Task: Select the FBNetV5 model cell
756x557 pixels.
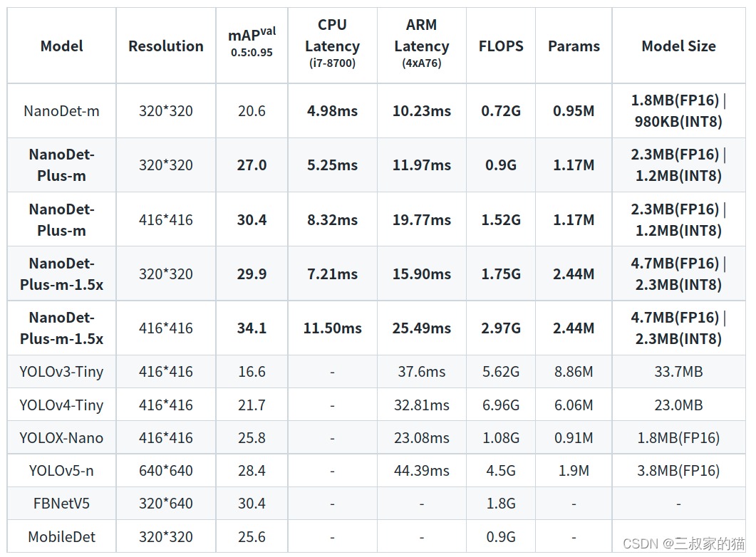Action: tap(62, 504)
